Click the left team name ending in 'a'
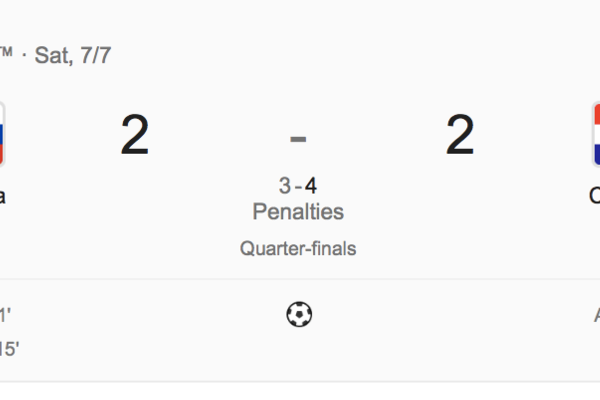The width and height of the screenshot is (600, 400). (x=2, y=196)
